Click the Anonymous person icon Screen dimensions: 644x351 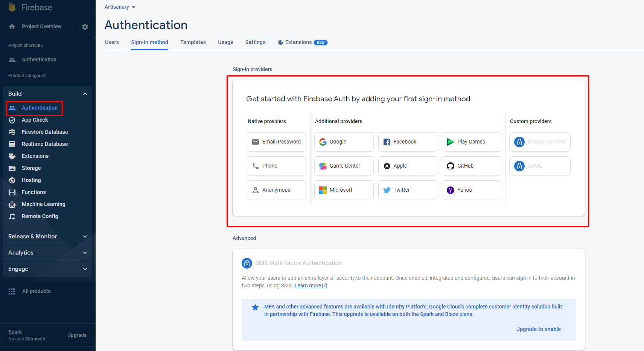pyautogui.click(x=256, y=190)
